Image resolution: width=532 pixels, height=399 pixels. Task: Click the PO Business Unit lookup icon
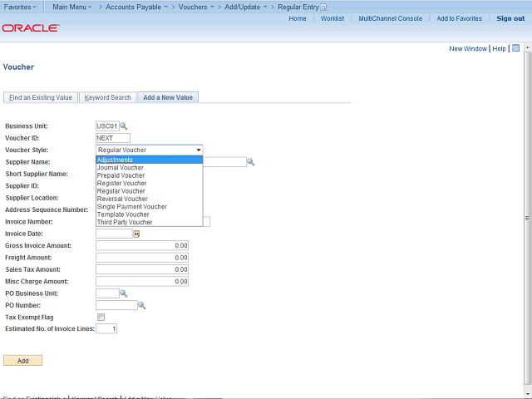pos(124,293)
